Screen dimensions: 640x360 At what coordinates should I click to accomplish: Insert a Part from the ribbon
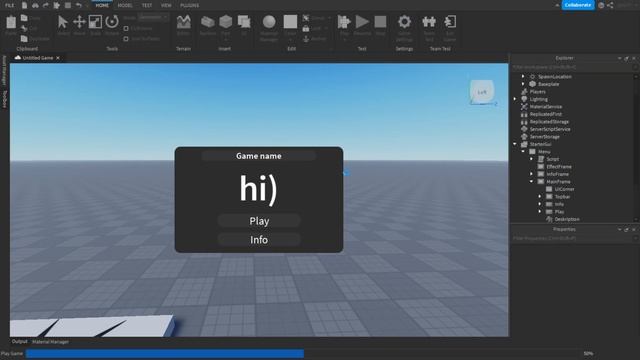click(226, 22)
